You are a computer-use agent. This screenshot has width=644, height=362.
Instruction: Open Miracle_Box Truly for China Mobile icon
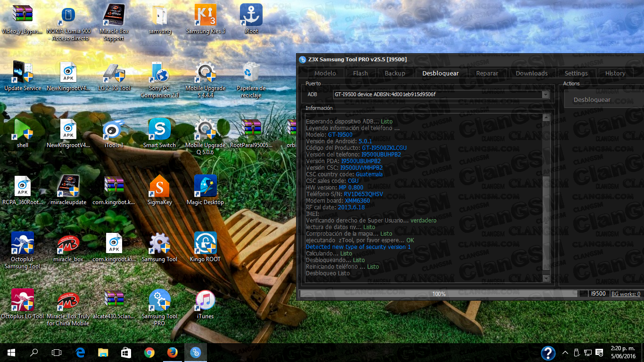pos(68,300)
